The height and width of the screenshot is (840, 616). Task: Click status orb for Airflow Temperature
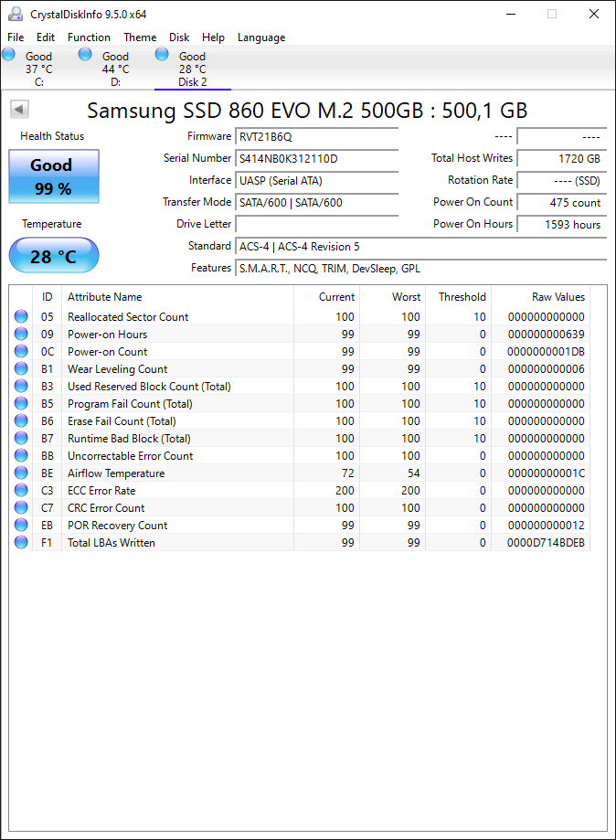click(21, 473)
